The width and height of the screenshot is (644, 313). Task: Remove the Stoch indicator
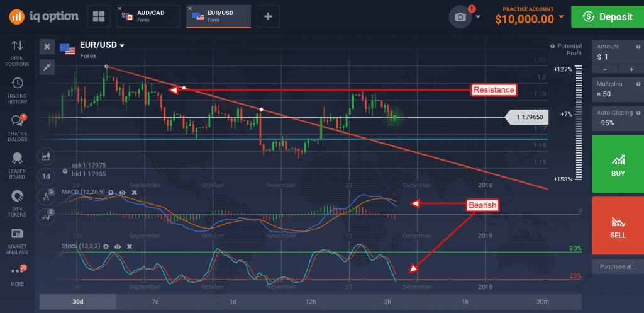130,246
